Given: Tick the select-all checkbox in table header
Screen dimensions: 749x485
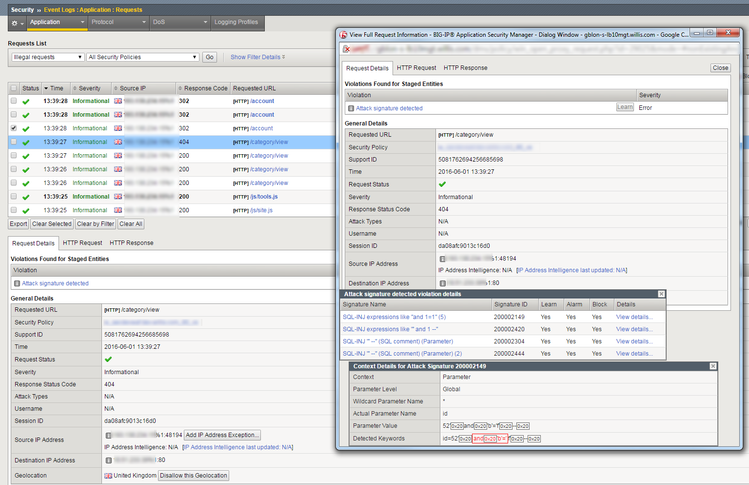Looking at the screenshot, I should pos(13,88).
